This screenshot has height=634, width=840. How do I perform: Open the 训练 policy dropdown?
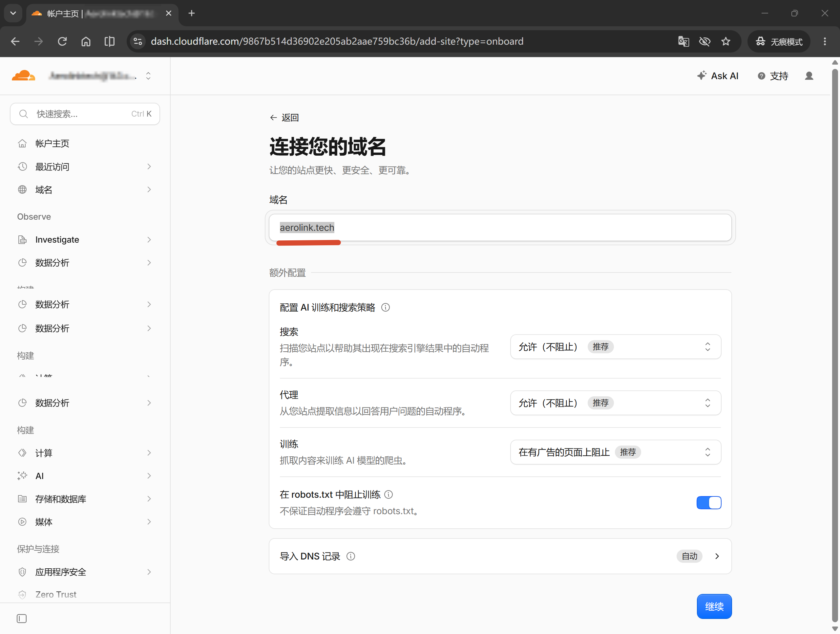tap(616, 452)
